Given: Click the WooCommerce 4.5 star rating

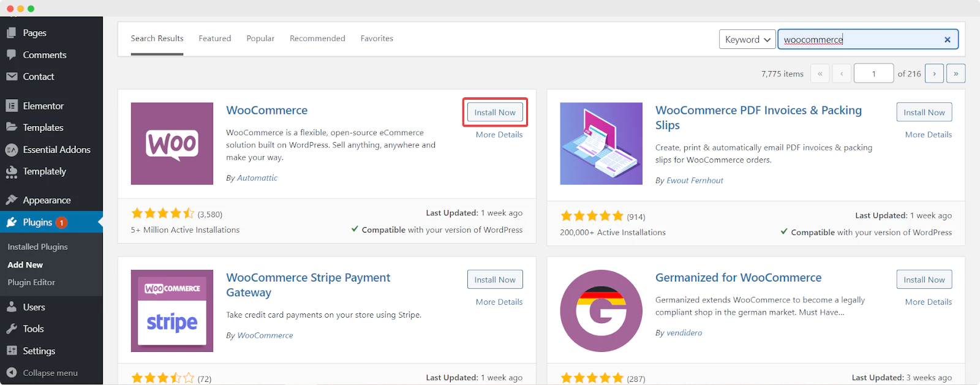Looking at the screenshot, I should pyautogui.click(x=162, y=214).
